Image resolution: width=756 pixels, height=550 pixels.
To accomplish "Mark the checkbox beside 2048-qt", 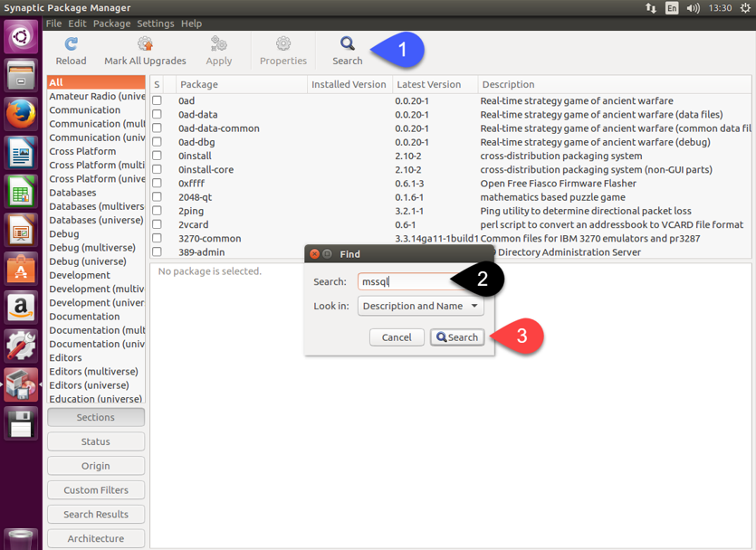I will (x=158, y=197).
